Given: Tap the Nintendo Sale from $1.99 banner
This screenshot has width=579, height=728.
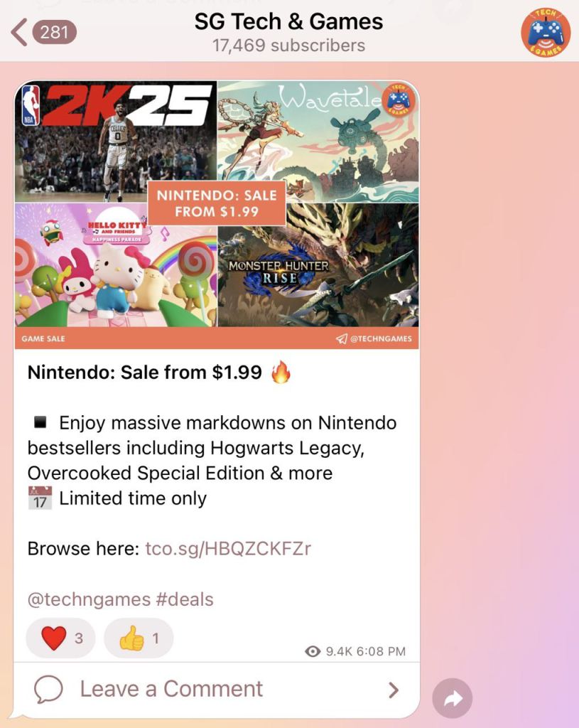Looking at the screenshot, I should click(x=216, y=203).
